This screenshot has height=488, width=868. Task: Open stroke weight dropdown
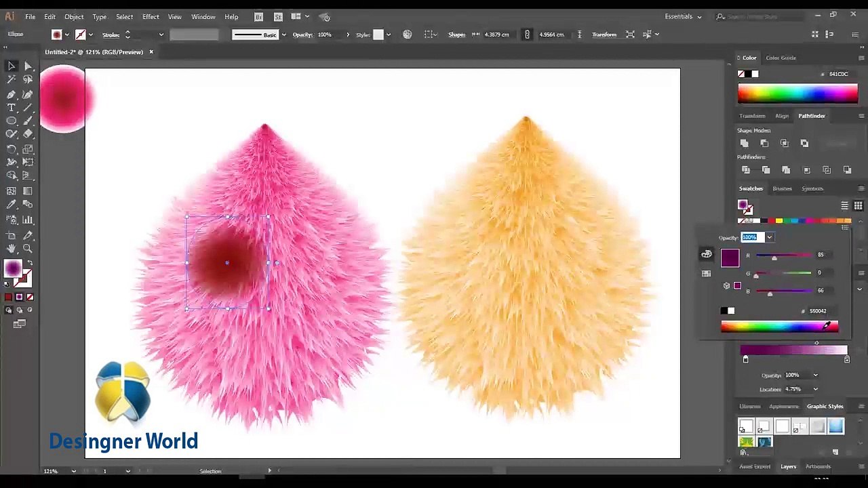tap(161, 35)
